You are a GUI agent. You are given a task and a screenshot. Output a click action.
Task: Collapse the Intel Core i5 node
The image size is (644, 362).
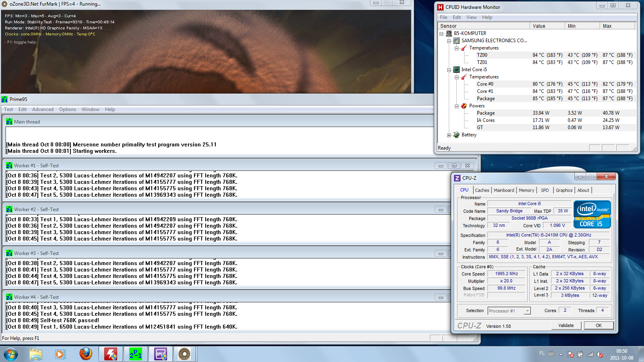[449, 70]
